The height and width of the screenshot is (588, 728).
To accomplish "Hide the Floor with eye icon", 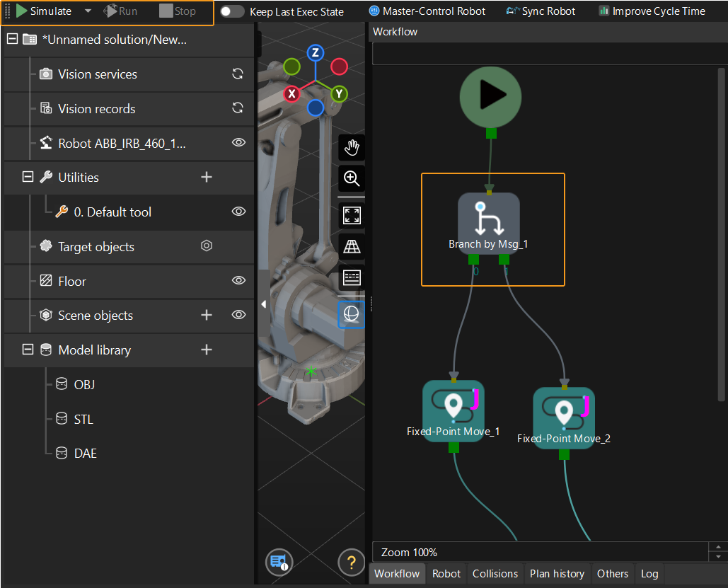I will [x=239, y=281].
